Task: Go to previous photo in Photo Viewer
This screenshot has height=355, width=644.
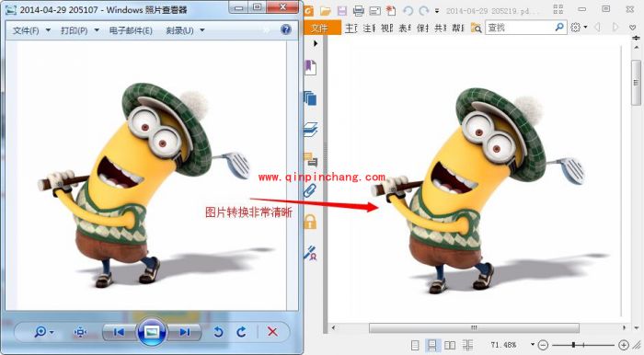Action: coord(119,332)
